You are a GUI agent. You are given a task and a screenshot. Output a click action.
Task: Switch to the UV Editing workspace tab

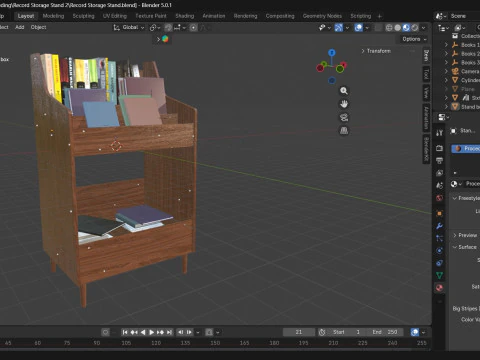pyautogui.click(x=115, y=16)
